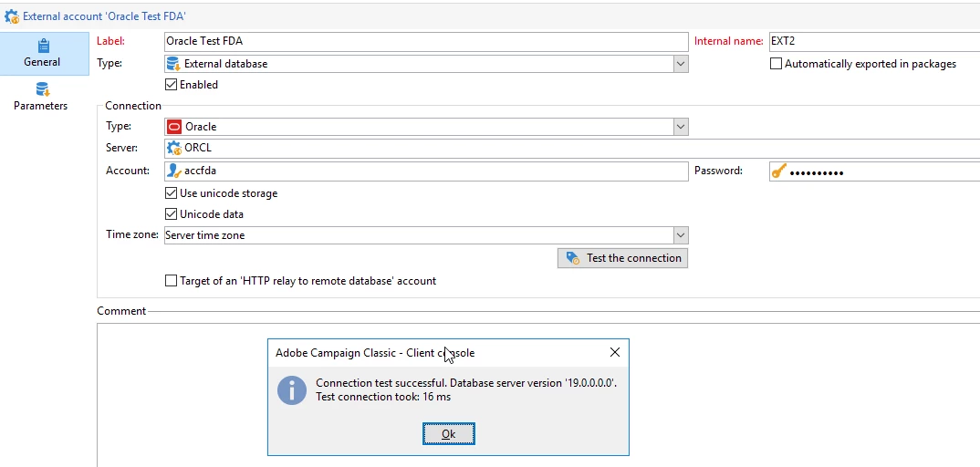Screen dimensions: 980x467
Task: Enable Target of an HTTP relay checkbox
Action: click(171, 281)
